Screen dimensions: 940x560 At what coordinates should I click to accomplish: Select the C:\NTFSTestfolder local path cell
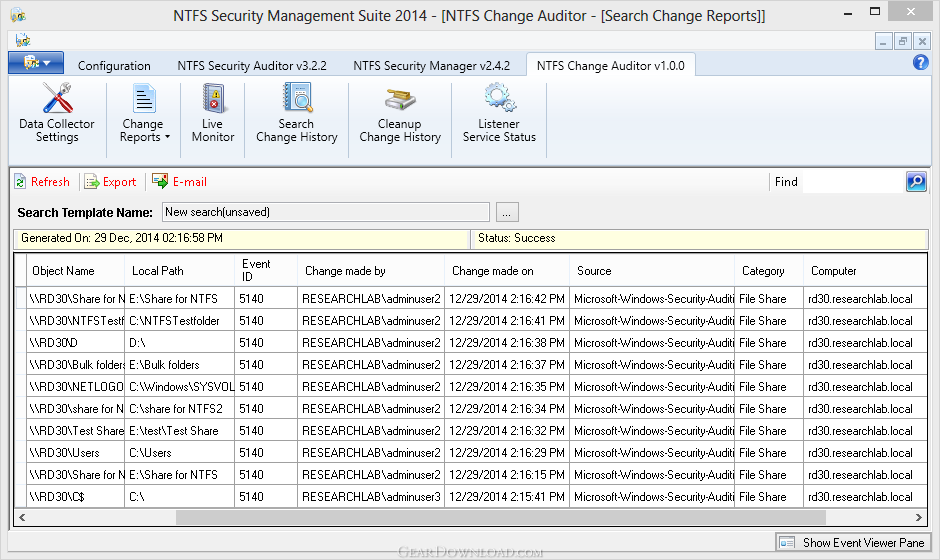(180, 321)
